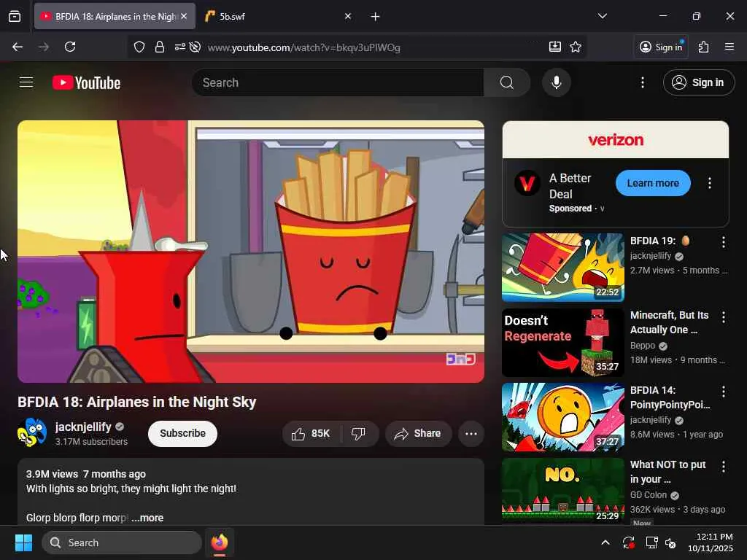Like the video with thumbs up

[311, 433]
